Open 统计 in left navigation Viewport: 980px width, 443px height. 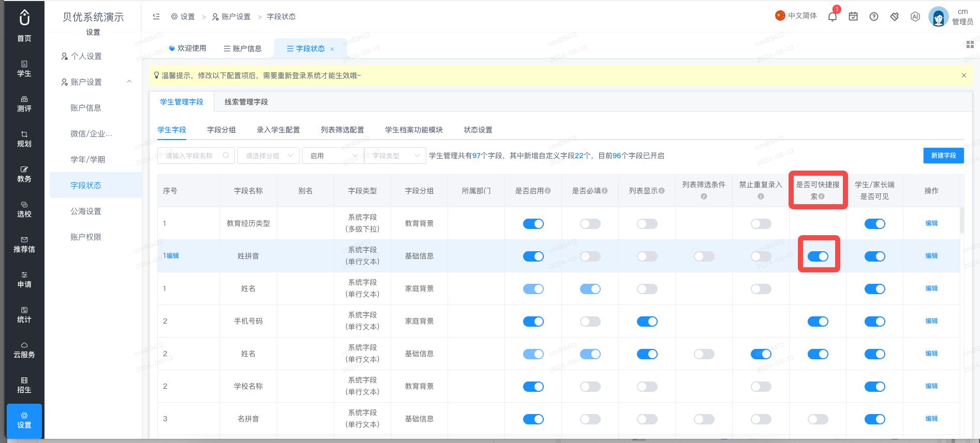(24, 315)
